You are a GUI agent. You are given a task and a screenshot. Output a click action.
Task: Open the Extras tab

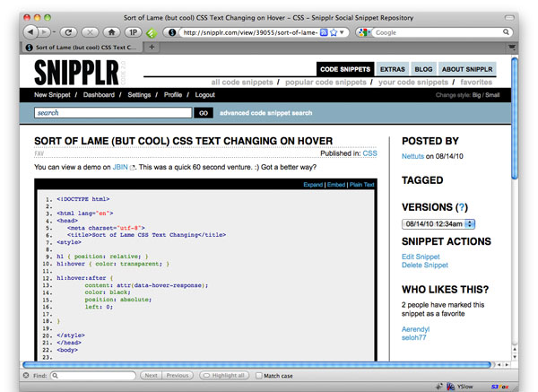pos(393,69)
